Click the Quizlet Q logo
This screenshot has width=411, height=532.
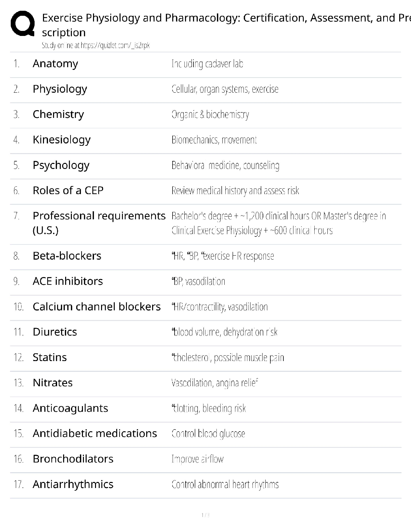pyautogui.click(x=22, y=24)
